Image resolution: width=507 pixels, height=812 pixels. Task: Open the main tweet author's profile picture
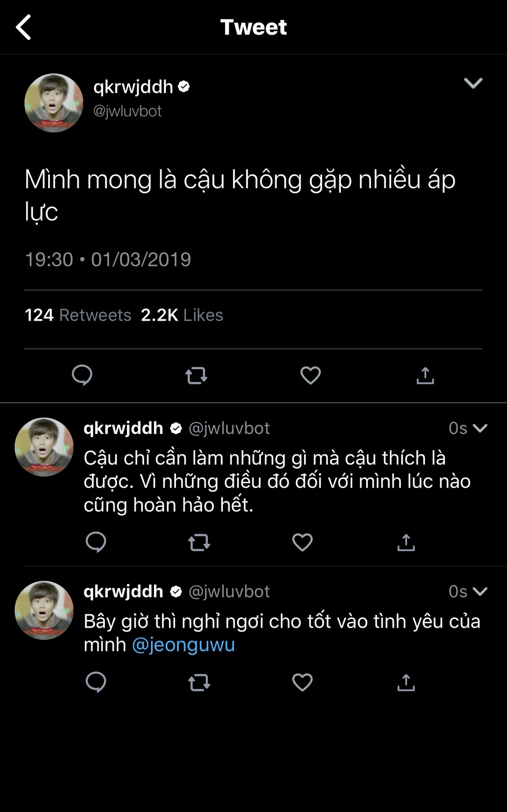[x=54, y=103]
